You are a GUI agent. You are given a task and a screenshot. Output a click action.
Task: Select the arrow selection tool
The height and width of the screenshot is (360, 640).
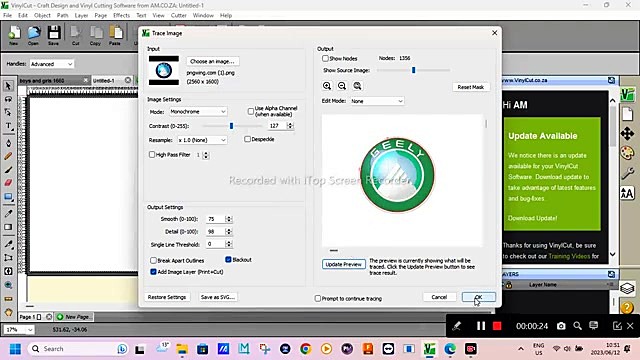click(8, 86)
